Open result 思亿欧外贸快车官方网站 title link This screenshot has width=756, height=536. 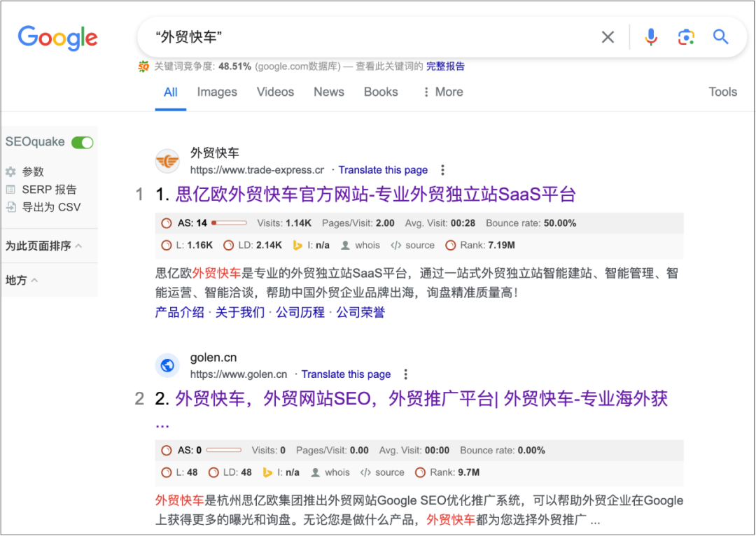click(375, 195)
